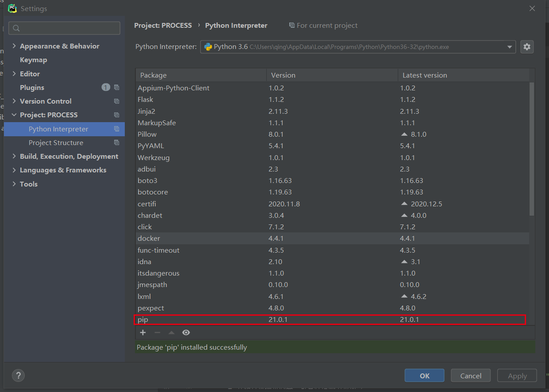
Task: Click the Plugins notification badge
Action: [105, 87]
